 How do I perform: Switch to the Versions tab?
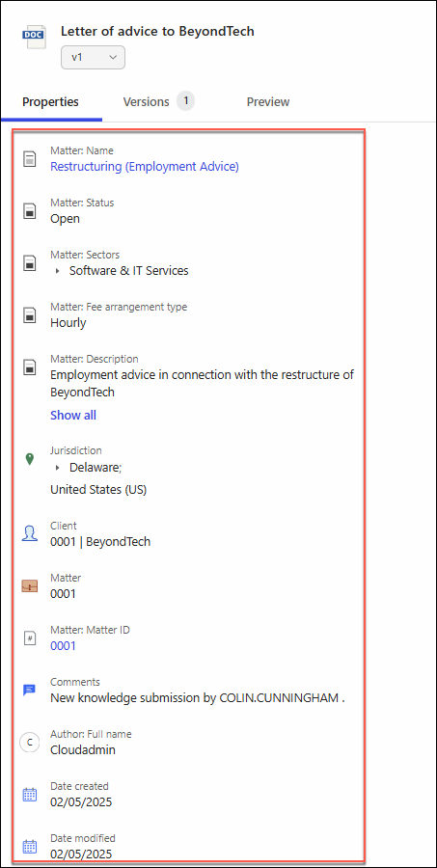point(147,102)
